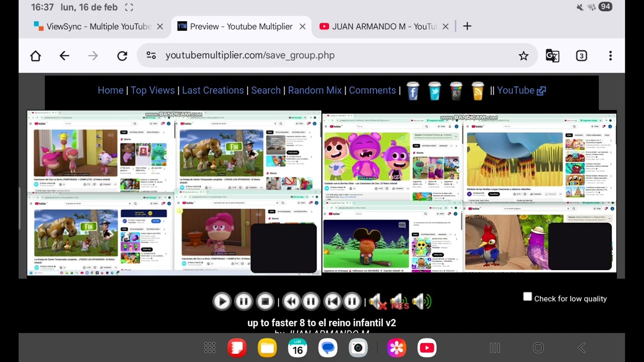The width and height of the screenshot is (644, 362).
Task: Click the pause button after rewind button
Action: tap(311, 301)
